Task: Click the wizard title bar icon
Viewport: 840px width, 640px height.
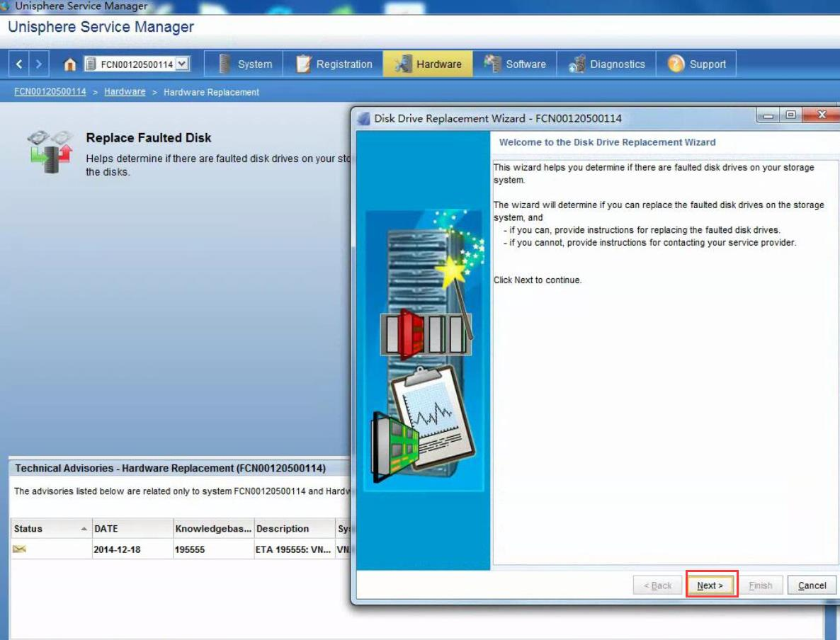Action: click(364, 118)
